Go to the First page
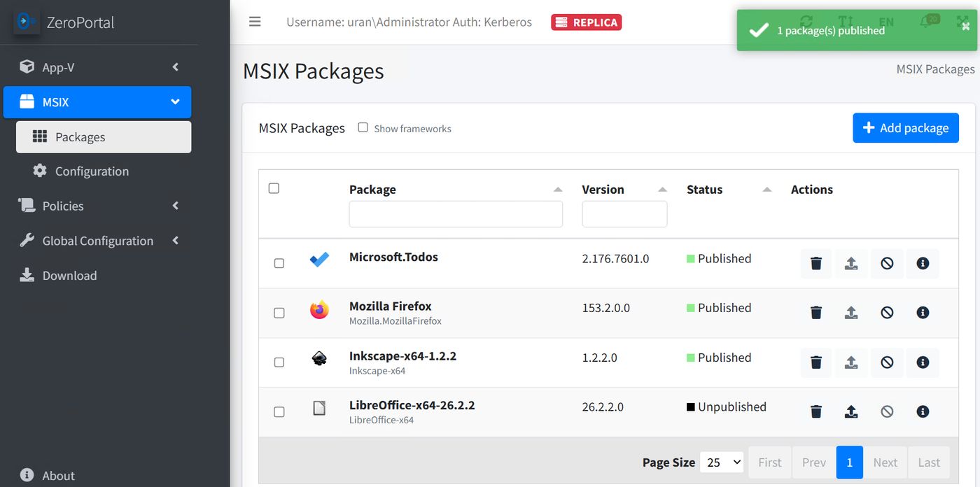The height and width of the screenshot is (487, 980). tap(770, 463)
